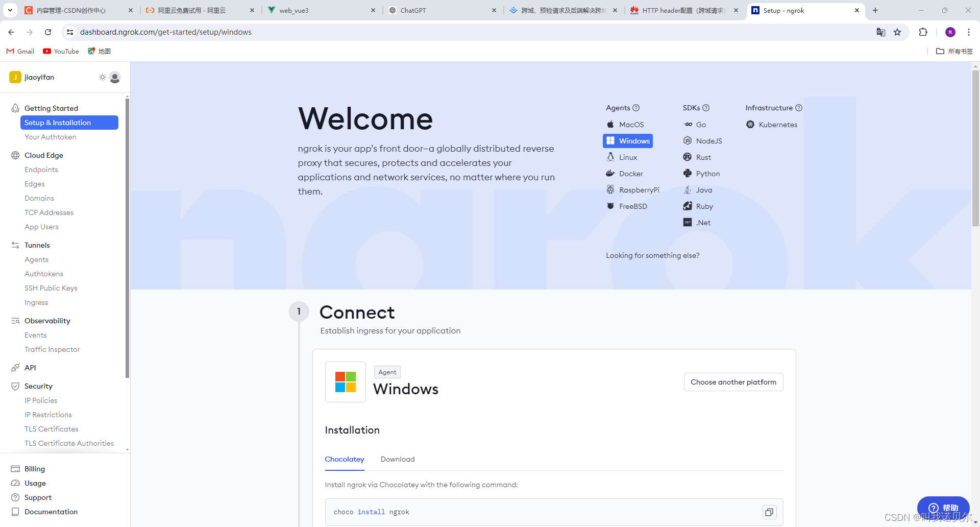Open Billing page
980x527 pixels.
click(x=34, y=469)
